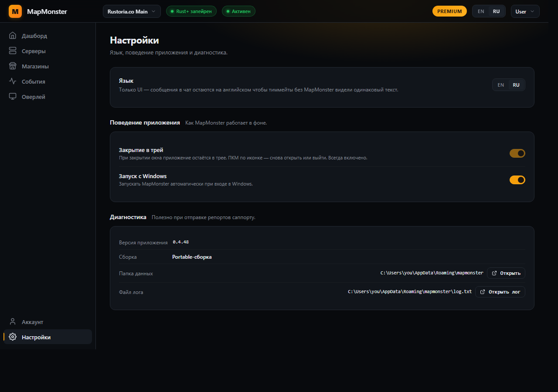Open the User account dropdown
This screenshot has height=392, width=558.
(x=525, y=11)
